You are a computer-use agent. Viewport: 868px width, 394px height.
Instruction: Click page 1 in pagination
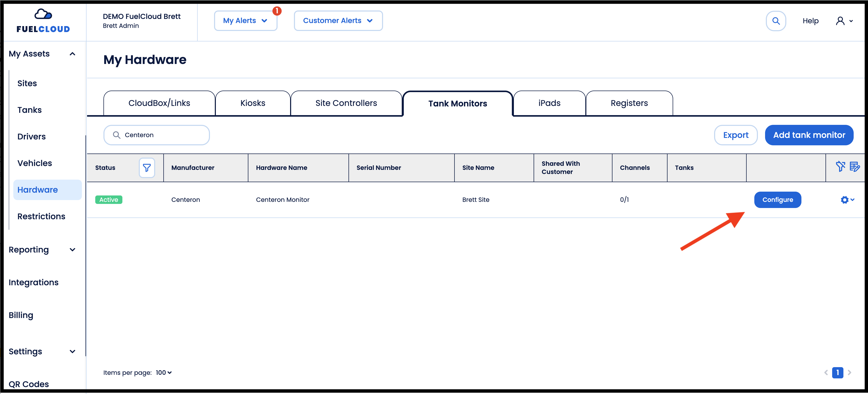837,373
